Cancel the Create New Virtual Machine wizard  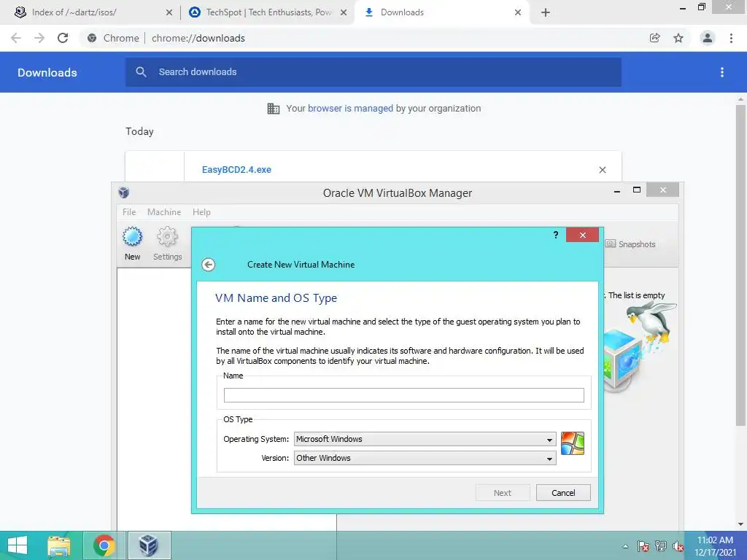pyautogui.click(x=563, y=493)
